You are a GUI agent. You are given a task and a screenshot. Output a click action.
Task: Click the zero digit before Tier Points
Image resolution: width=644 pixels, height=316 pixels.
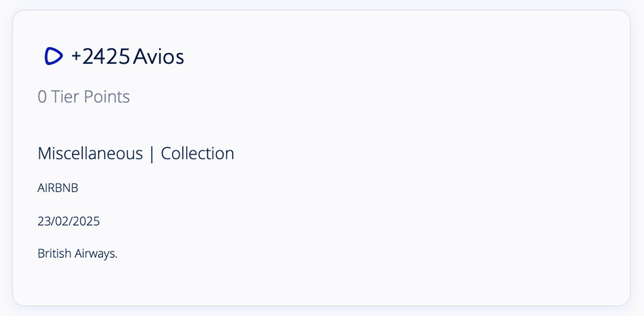pyautogui.click(x=42, y=97)
